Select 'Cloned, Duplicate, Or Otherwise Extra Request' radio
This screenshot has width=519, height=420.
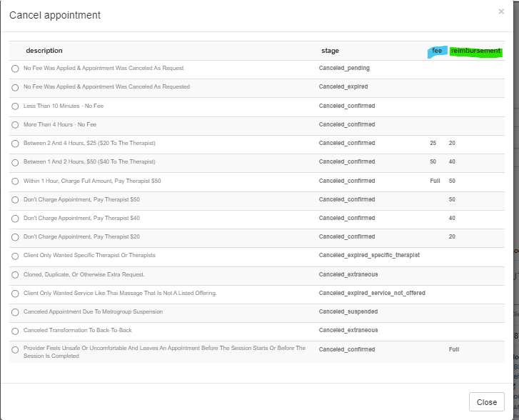point(15,275)
